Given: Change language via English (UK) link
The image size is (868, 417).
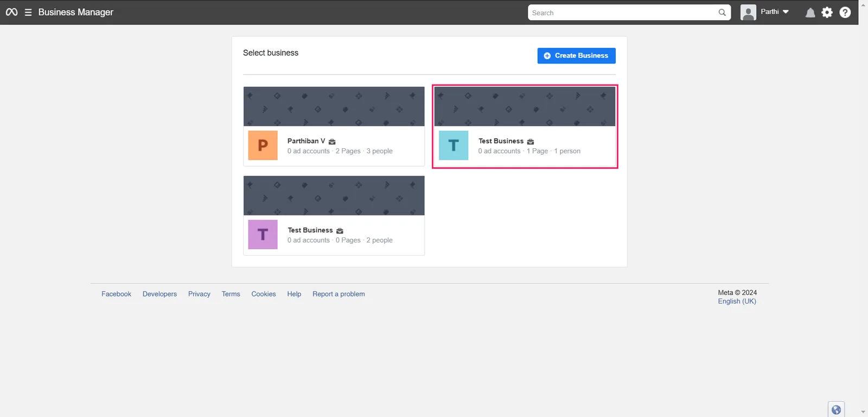Looking at the screenshot, I should point(737,301).
